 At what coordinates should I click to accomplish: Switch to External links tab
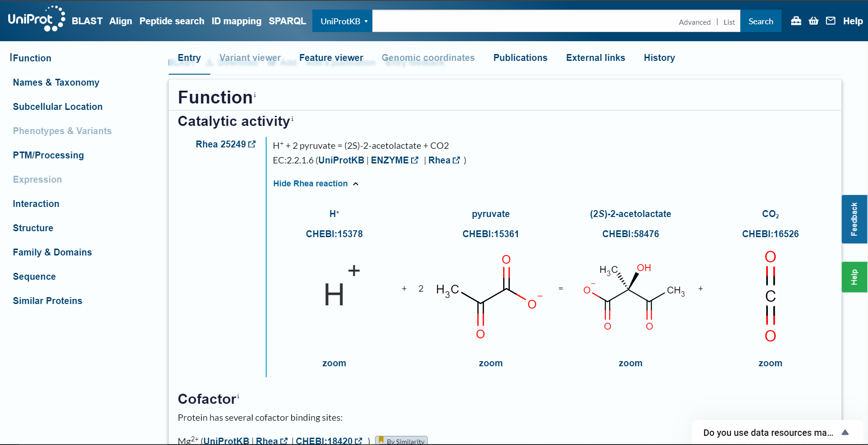(595, 58)
